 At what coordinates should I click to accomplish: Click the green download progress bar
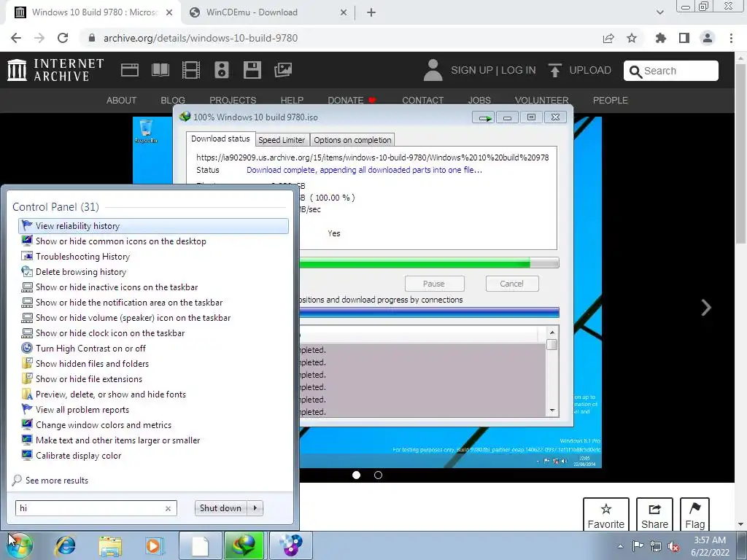pos(429,262)
